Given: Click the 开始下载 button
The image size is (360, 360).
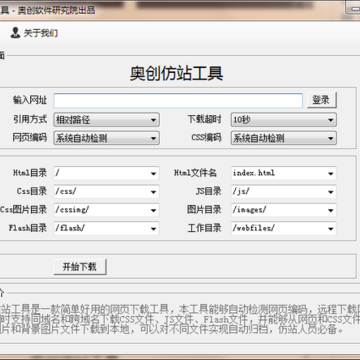Looking at the screenshot, I should [x=80, y=267].
